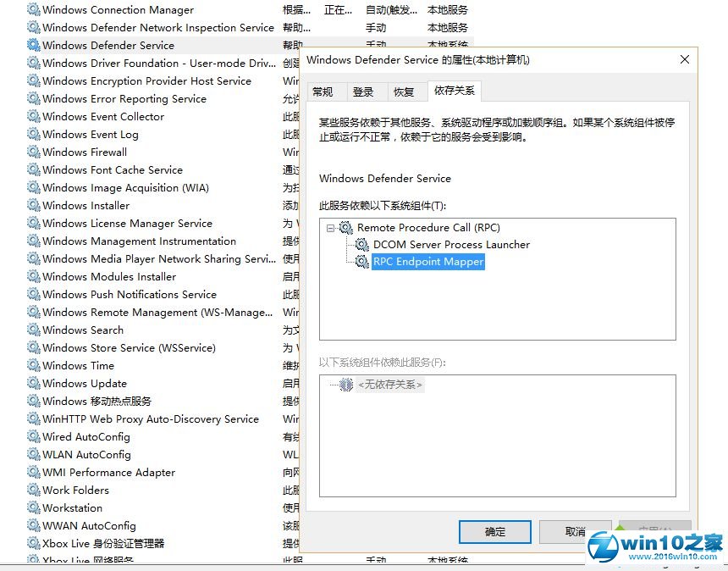Viewport: 728px width, 571px height.
Task: Select the <无依存关系> entry in lower list
Action: click(x=389, y=385)
